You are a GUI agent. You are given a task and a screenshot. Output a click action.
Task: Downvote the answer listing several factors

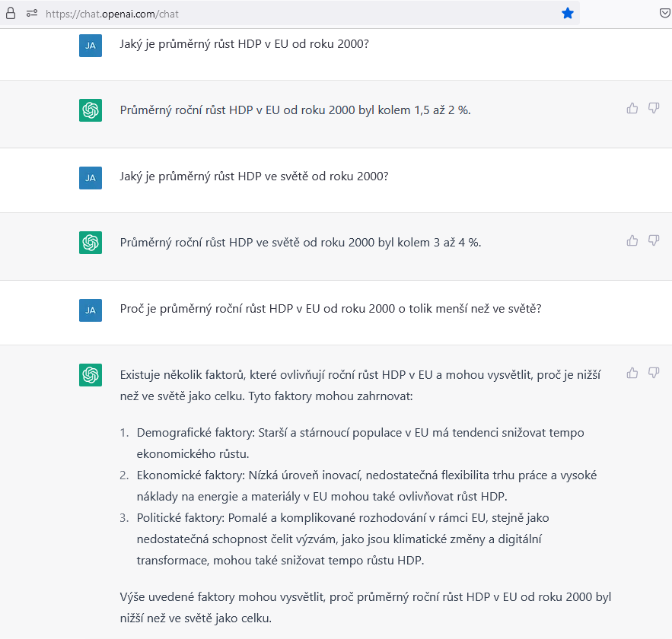pyautogui.click(x=654, y=373)
